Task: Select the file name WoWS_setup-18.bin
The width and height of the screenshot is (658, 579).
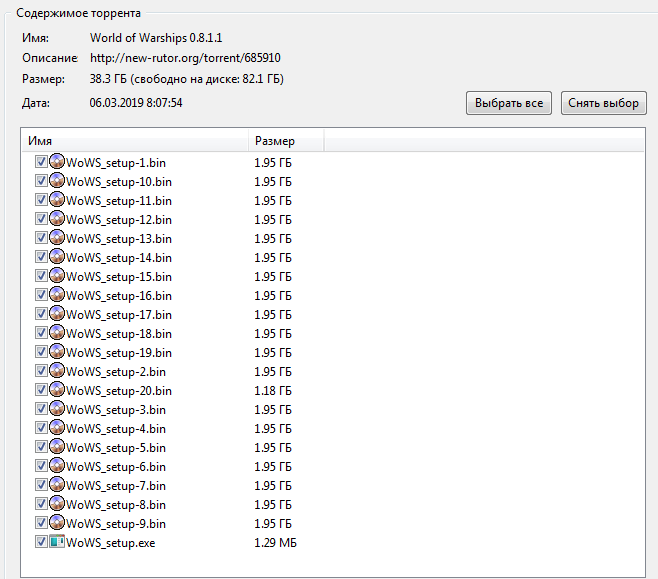Action: (x=119, y=334)
